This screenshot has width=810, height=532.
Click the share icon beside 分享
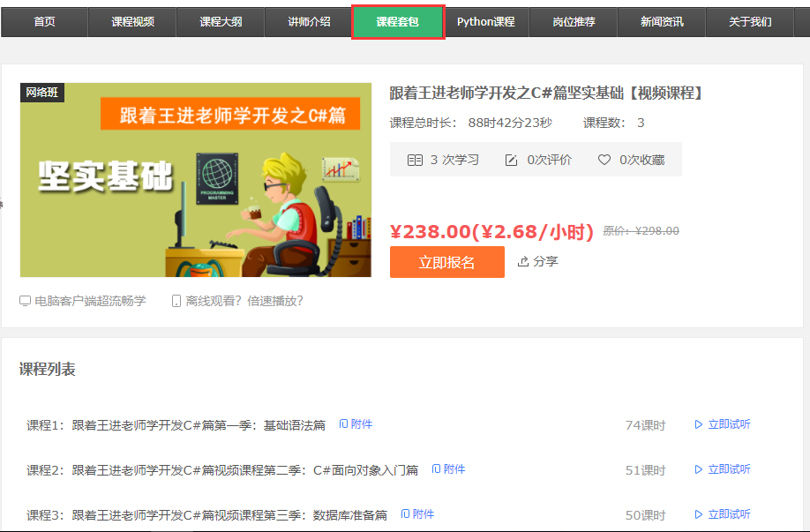[522, 261]
